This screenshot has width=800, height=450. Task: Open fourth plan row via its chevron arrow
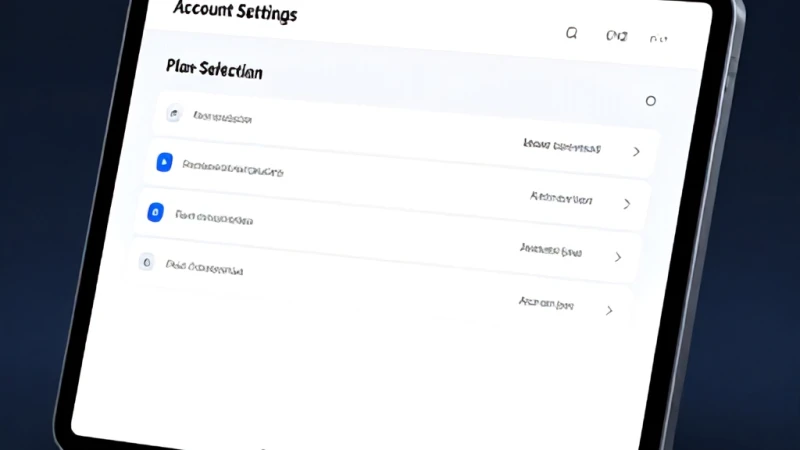pos(609,310)
